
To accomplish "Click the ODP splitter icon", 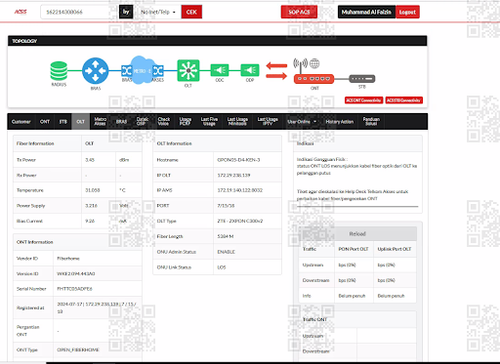I will [x=250, y=70].
